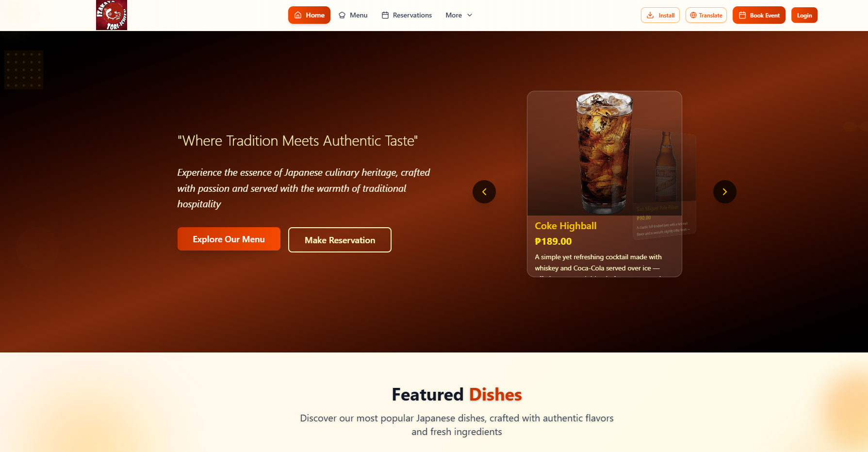The image size is (868, 452).
Task: Open the Translate language selector
Action: pos(706,15)
